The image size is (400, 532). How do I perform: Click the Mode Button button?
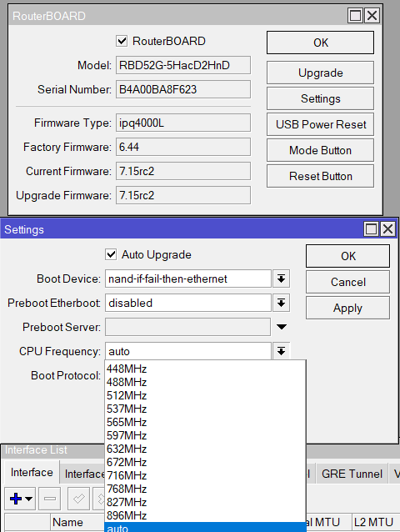click(320, 150)
